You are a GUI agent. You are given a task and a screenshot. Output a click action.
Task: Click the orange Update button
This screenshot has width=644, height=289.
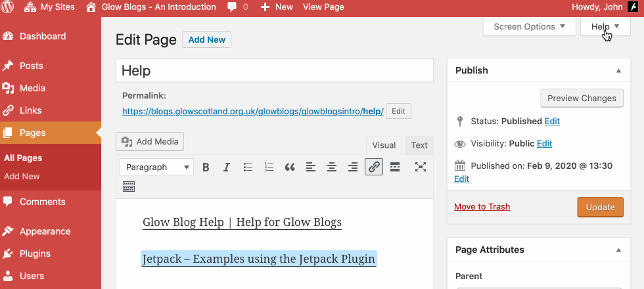pos(600,208)
